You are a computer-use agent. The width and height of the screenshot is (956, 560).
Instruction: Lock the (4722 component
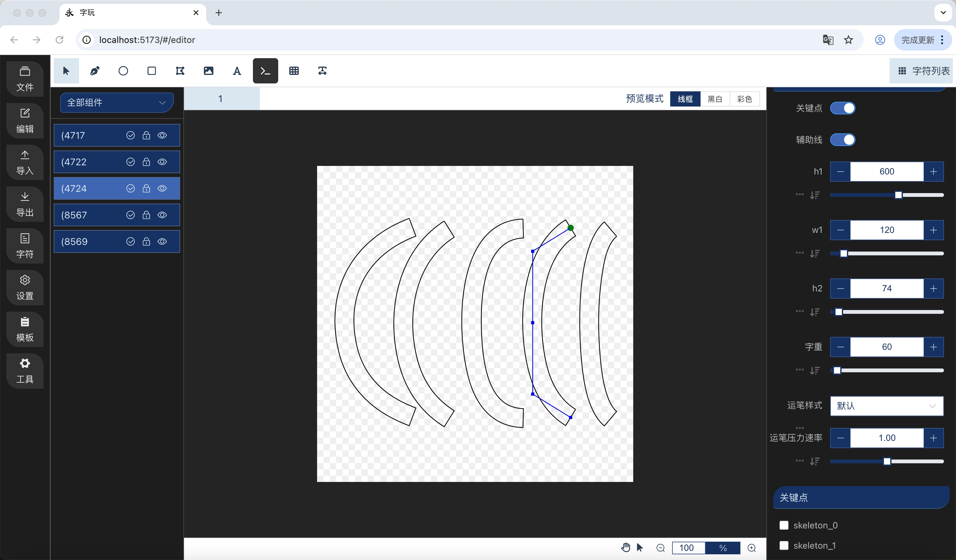(146, 162)
